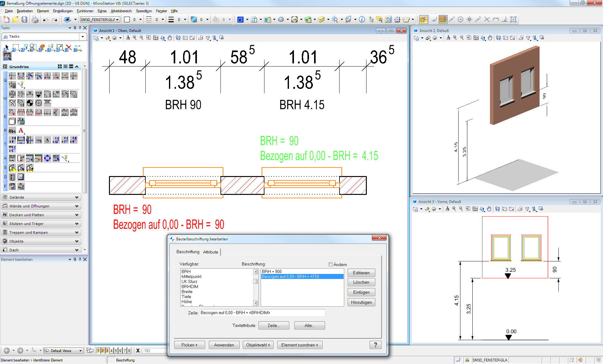Open a file with the folder icon
This screenshot has height=364, width=603.
tap(15, 19)
